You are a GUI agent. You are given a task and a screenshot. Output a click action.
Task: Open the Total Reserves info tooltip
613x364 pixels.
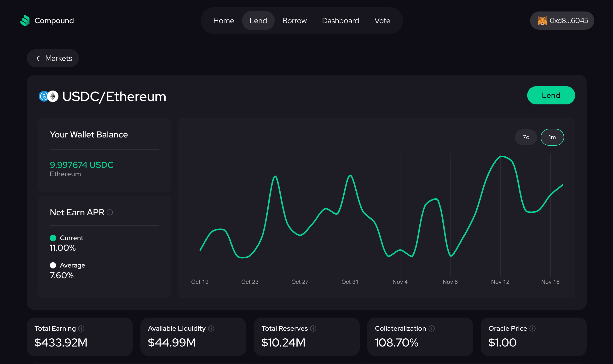point(313,328)
